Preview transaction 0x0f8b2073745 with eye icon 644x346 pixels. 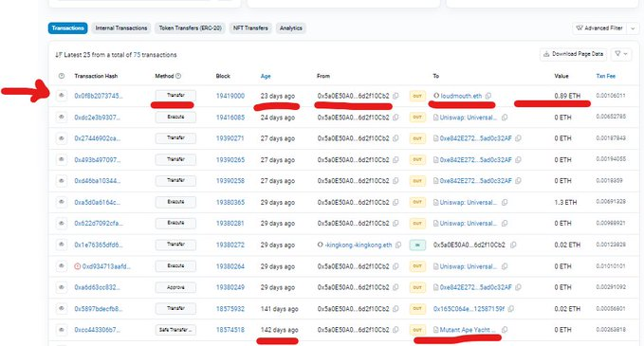coord(62,96)
